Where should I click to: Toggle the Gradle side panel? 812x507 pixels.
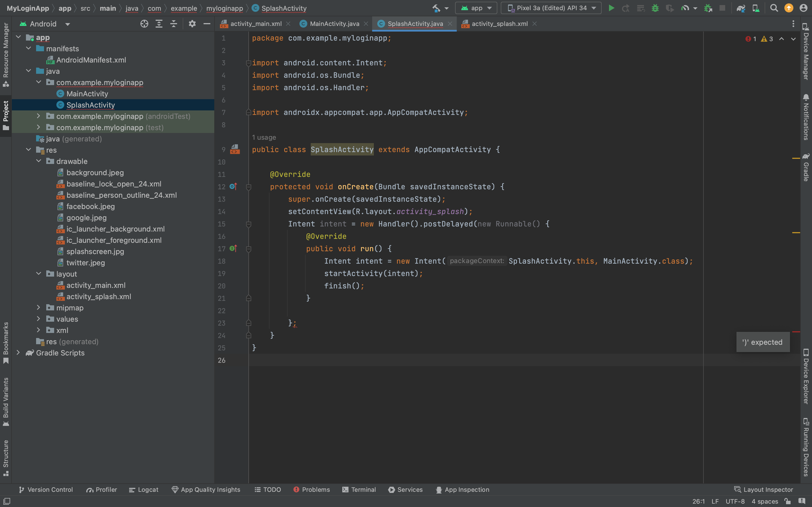click(x=806, y=167)
